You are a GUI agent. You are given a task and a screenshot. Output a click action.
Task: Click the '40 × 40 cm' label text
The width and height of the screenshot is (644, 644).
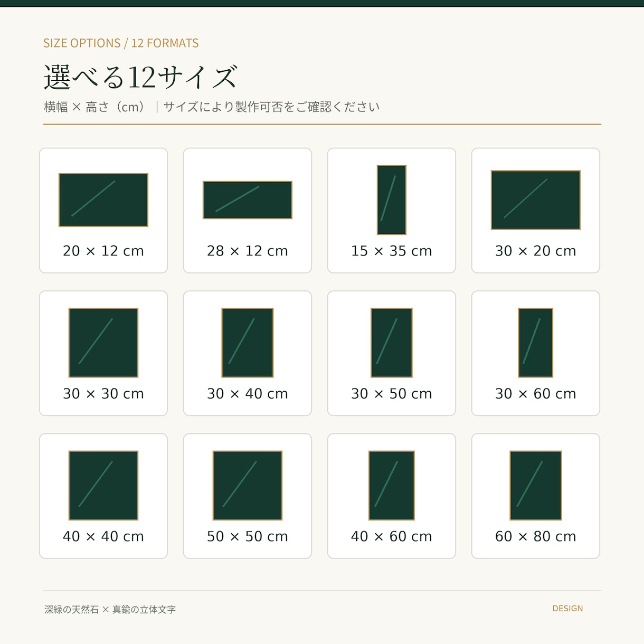103,536
